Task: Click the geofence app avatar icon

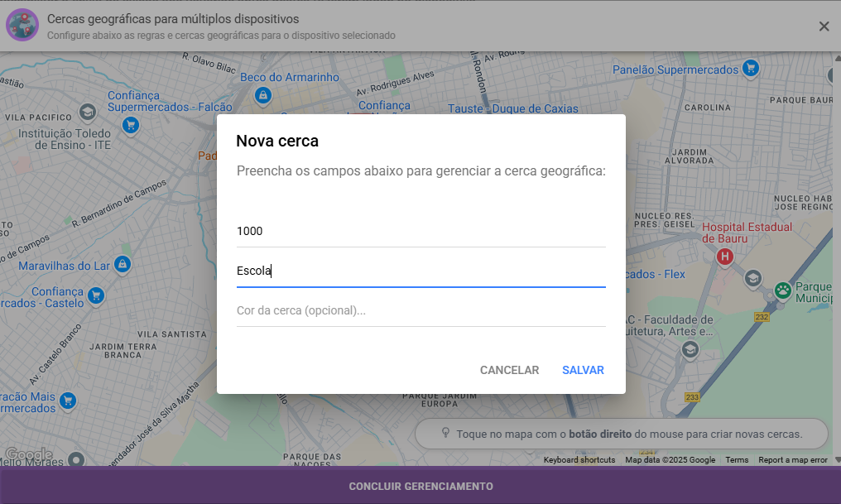Action: click(x=22, y=26)
